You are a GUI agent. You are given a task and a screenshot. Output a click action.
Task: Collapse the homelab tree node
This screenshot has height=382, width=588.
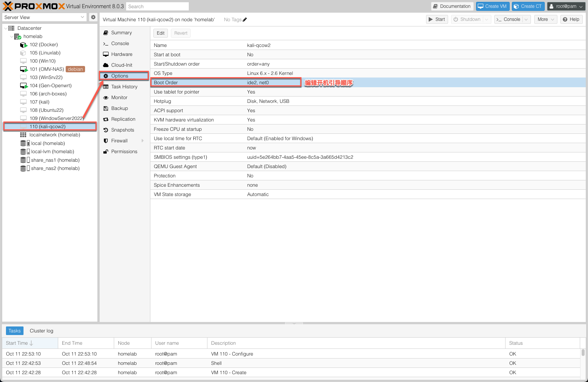point(12,37)
